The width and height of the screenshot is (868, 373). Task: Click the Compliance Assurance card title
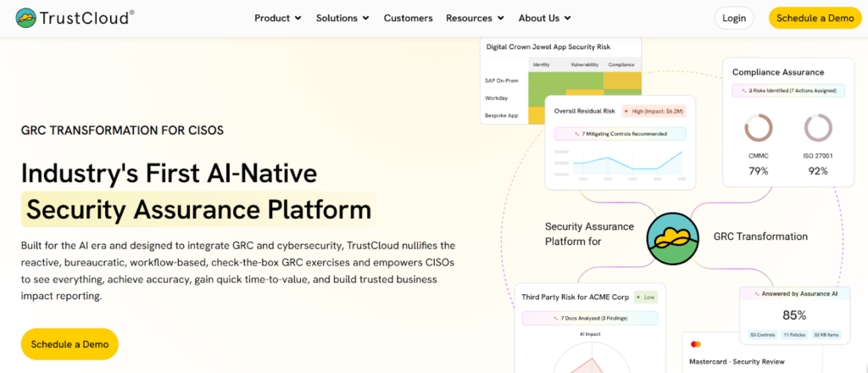[x=778, y=72]
